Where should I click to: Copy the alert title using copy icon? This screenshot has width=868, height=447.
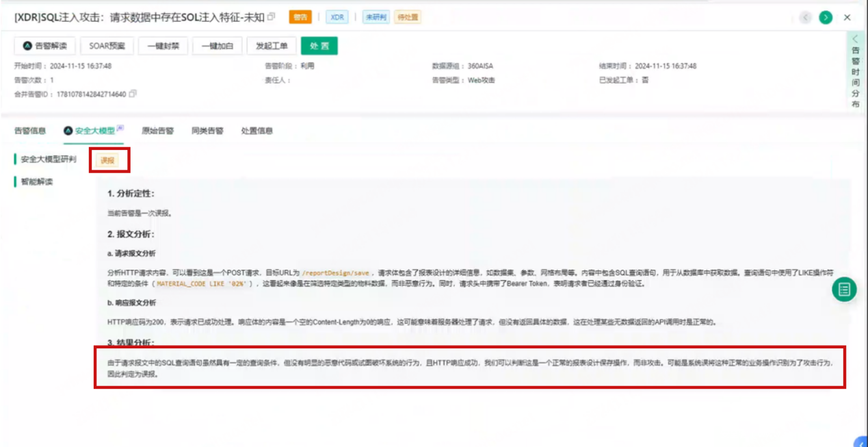[x=272, y=17]
